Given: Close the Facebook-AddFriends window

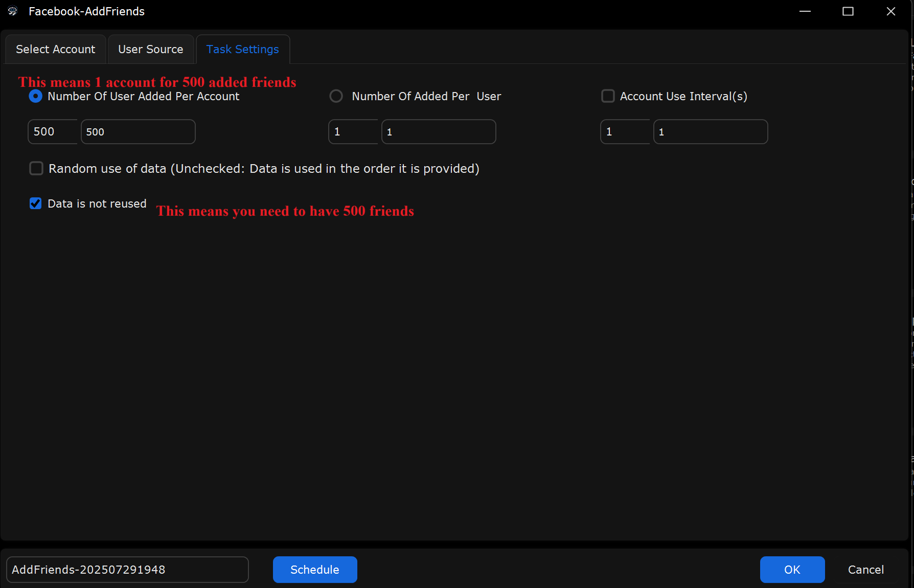Looking at the screenshot, I should [x=891, y=11].
